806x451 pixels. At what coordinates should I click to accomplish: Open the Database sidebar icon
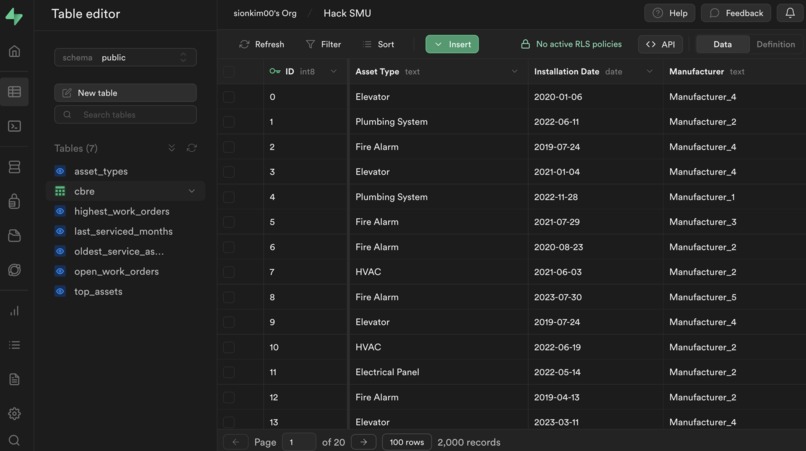click(14, 167)
